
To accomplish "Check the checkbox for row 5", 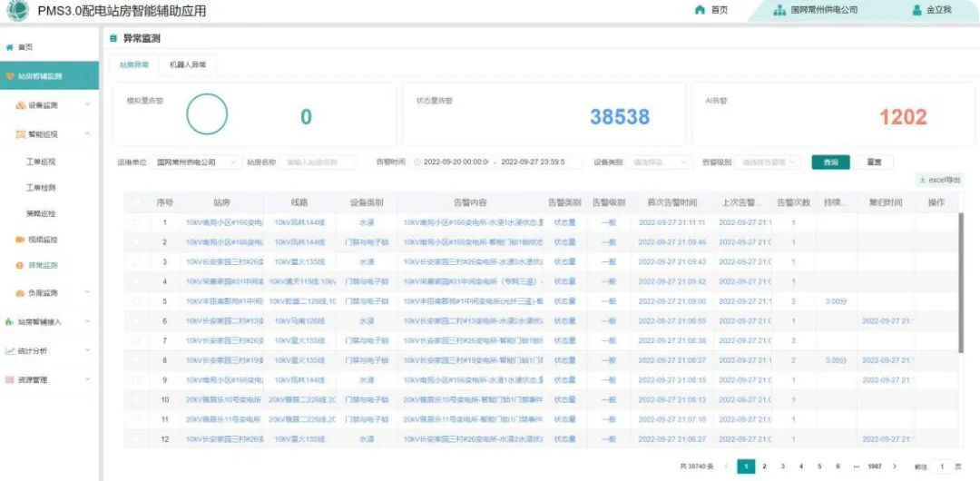I will pos(137,301).
